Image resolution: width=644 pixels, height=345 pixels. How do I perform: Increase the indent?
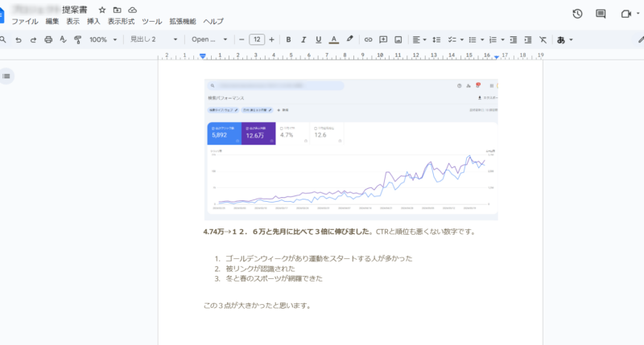click(528, 39)
